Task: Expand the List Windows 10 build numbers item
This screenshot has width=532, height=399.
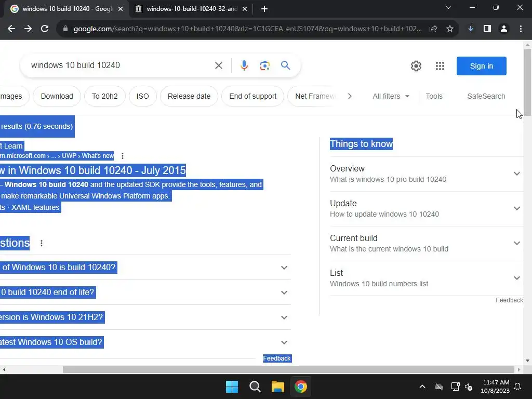Action: point(427,278)
